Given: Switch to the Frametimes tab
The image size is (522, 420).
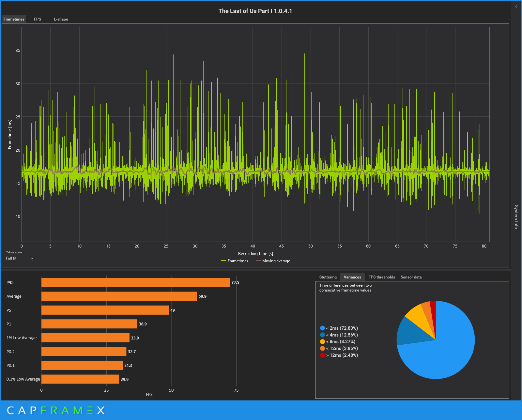Looking at the screenshot, I should click(14, 19).
